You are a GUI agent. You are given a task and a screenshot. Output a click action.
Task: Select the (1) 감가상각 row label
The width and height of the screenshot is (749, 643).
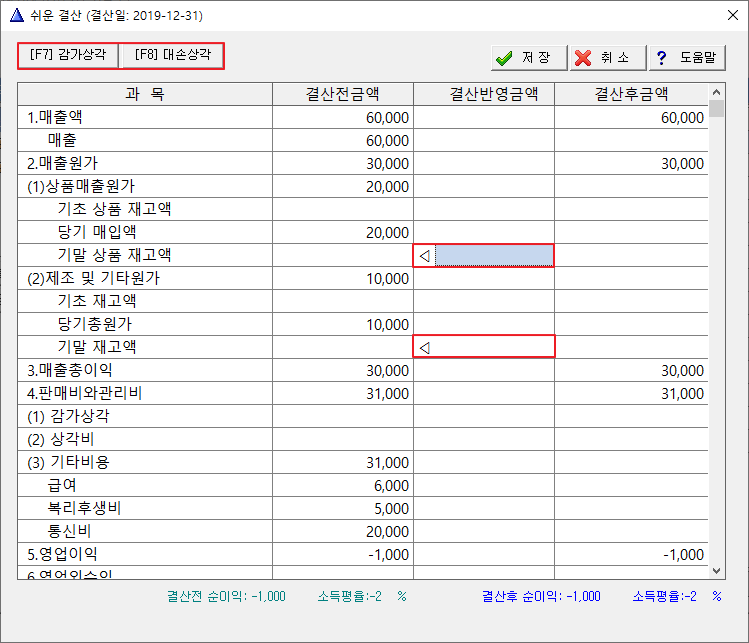(68, 416)
